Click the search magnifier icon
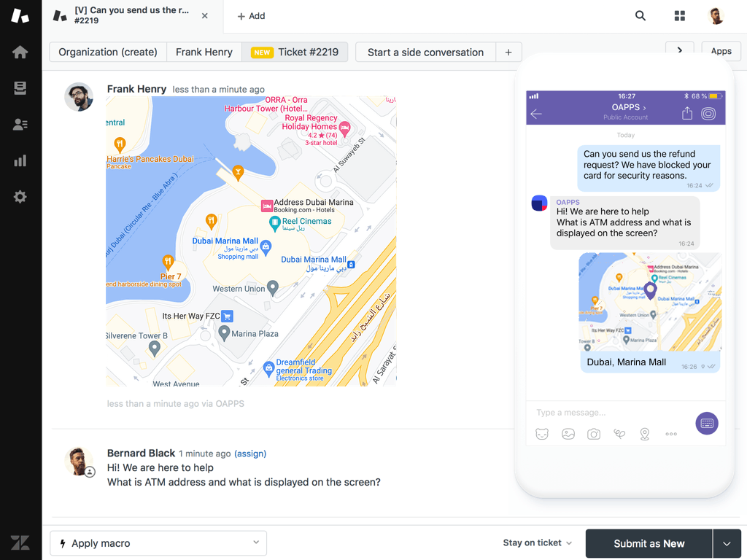 click(x=640, y=16)
